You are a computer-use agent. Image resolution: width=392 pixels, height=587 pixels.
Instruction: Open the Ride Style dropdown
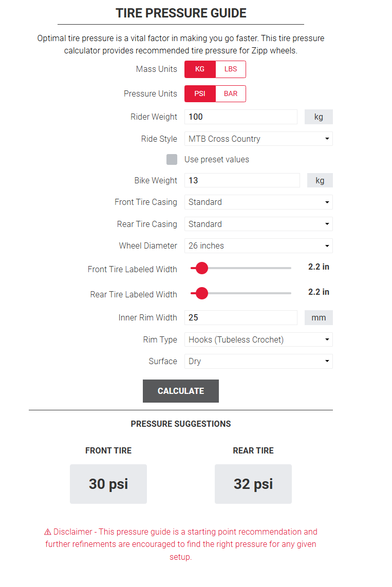click(258, 139)
